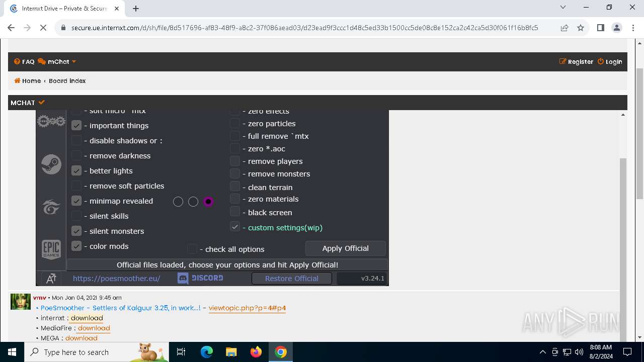Open Board index breadcrumb
The width and height of the screenshot is (644, 362).
coord(67,81)
